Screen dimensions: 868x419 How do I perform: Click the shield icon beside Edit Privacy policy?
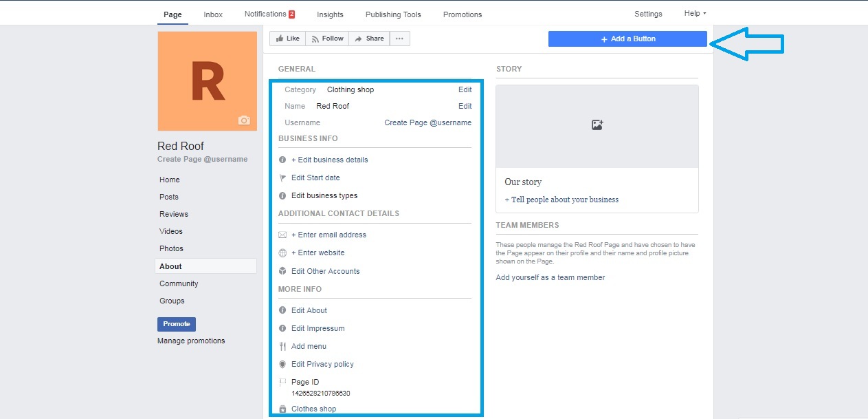pos(282,364)
